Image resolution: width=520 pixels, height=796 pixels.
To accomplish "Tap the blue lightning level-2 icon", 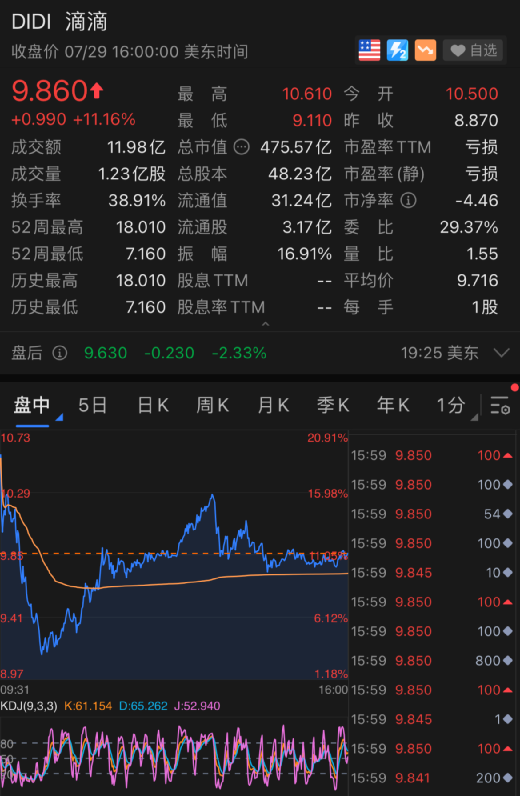I will click(397, 50).
